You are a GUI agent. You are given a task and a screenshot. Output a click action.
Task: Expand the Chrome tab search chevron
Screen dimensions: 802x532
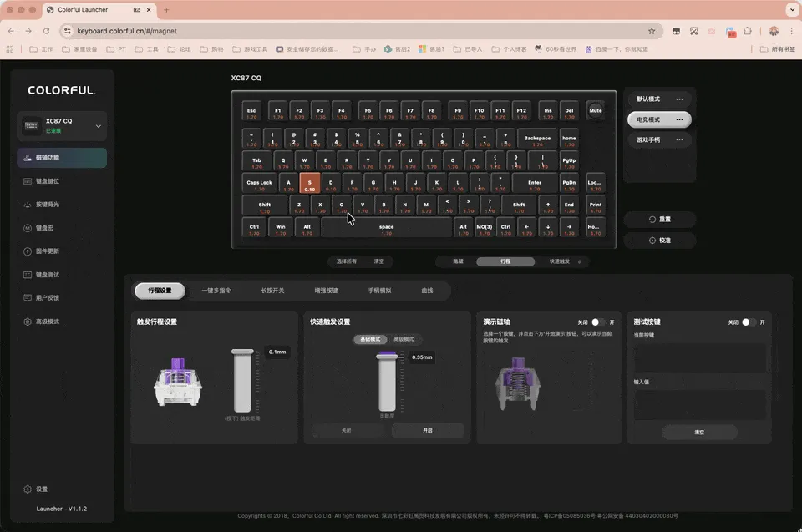point(792,10)
